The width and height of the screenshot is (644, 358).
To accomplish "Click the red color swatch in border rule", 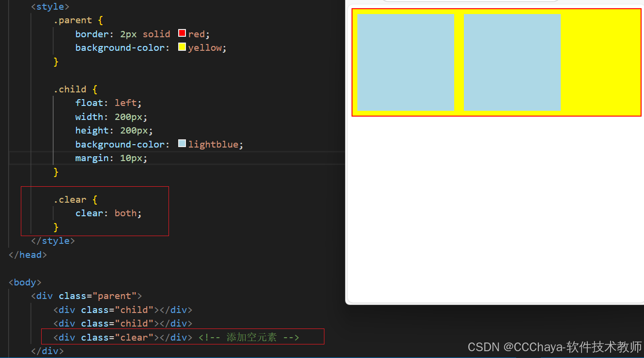I will (182, 33).
